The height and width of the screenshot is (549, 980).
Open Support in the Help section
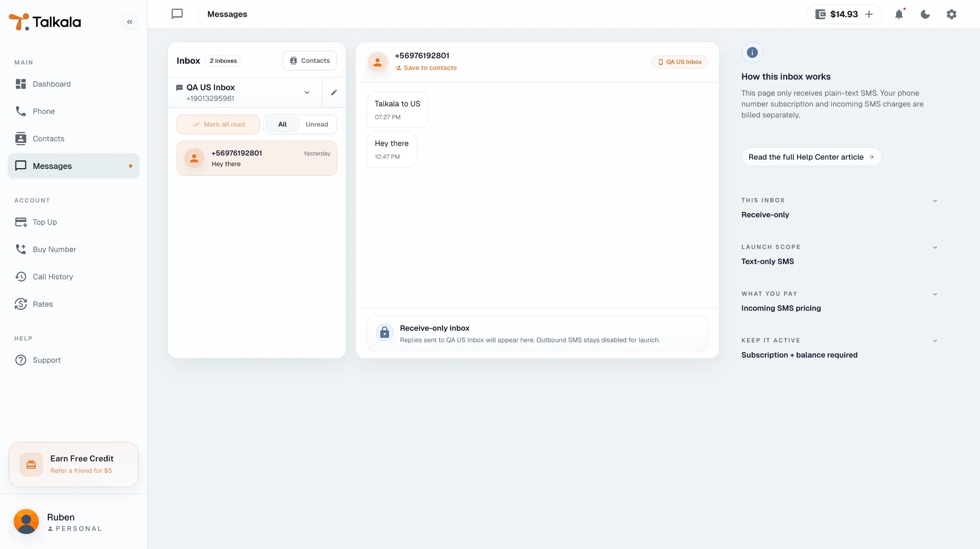(x=73, y=360)
